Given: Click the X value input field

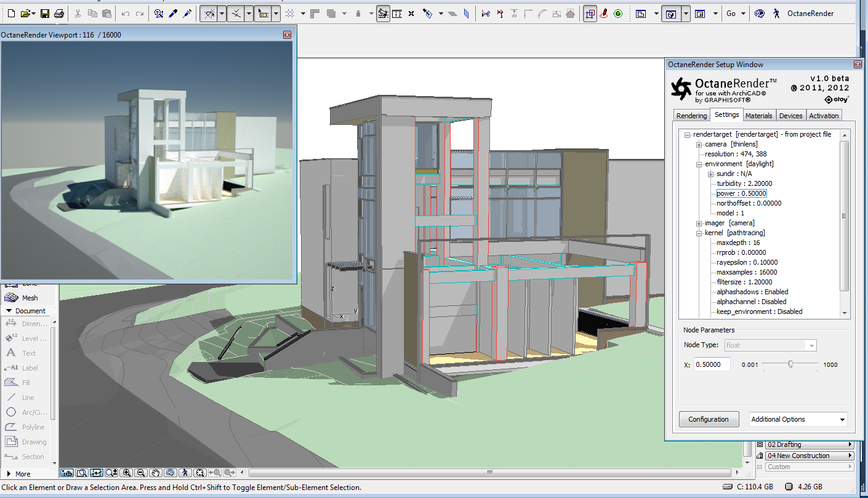Looking at the screenshot, I should pyautogui.click(x=712, y=364).
